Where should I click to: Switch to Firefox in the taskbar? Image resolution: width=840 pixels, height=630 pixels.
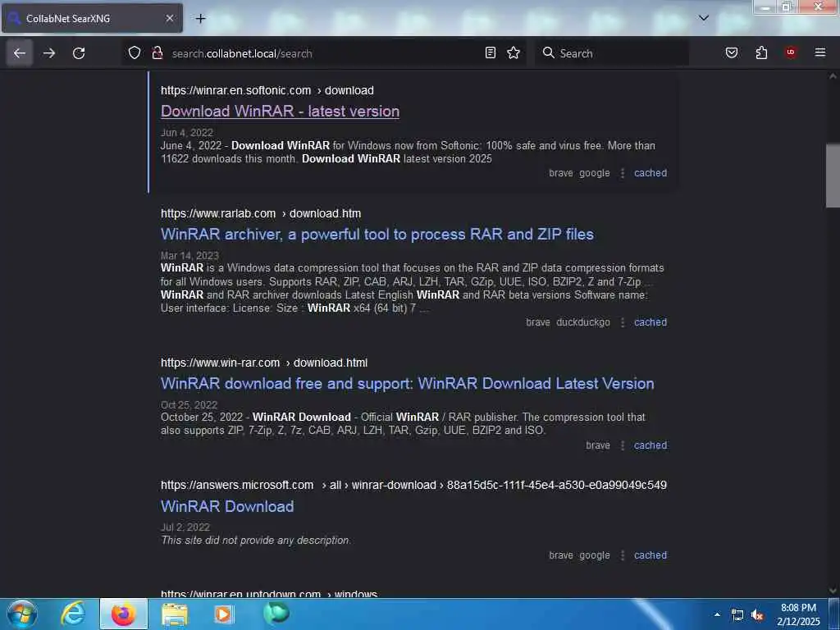(x=124, y=614)
